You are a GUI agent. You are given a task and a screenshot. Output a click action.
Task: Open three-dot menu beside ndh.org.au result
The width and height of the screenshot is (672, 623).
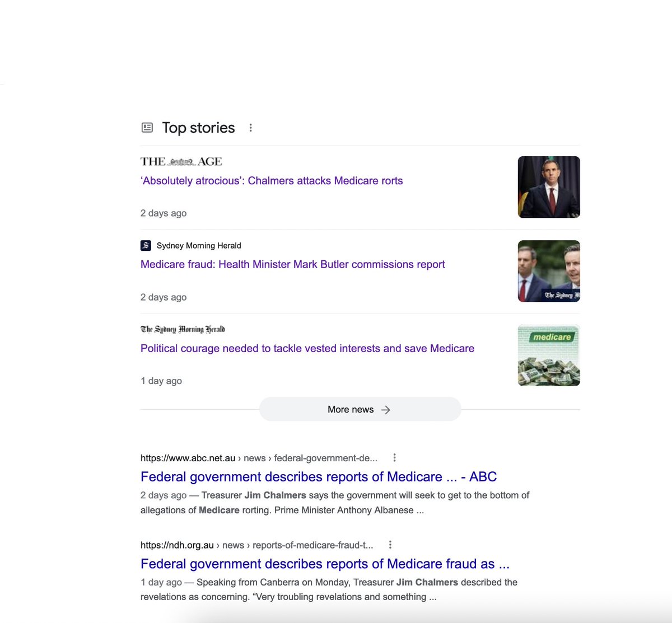pos(390,545)
